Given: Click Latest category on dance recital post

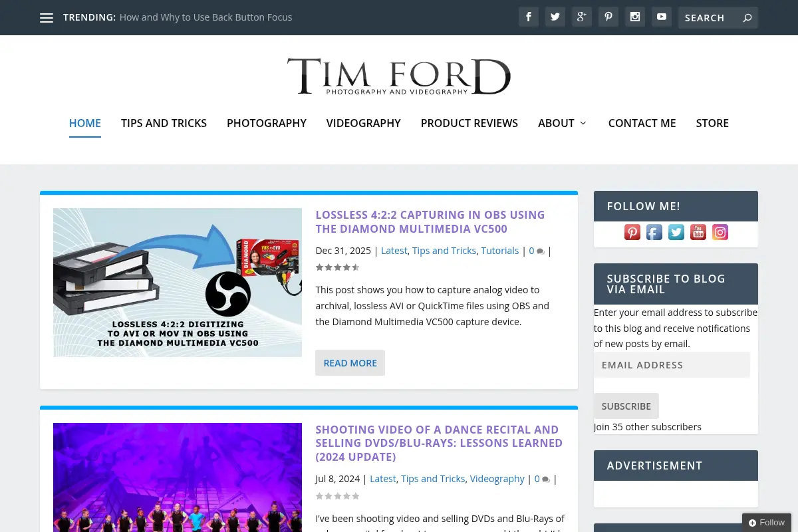Looking at the screenshot, I should [383, 479].
